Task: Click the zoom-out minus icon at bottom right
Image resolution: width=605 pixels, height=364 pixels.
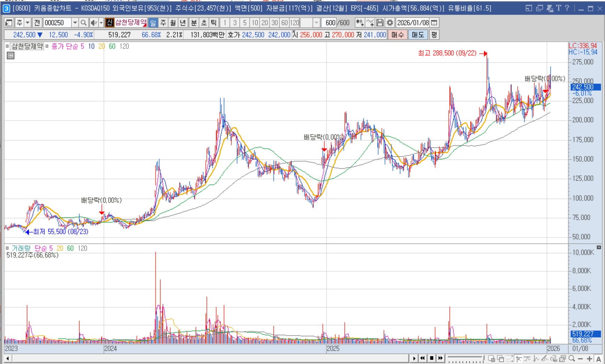Action: click(580, 358)
